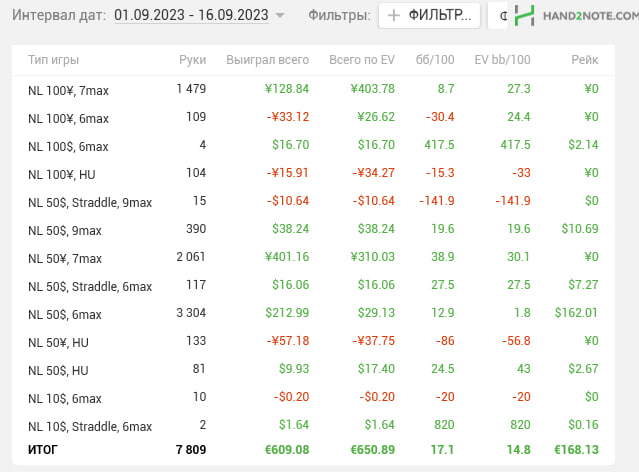Select the NL 100¥, HU row
This screenshot has height=472, width=639.
pos(313,173)
